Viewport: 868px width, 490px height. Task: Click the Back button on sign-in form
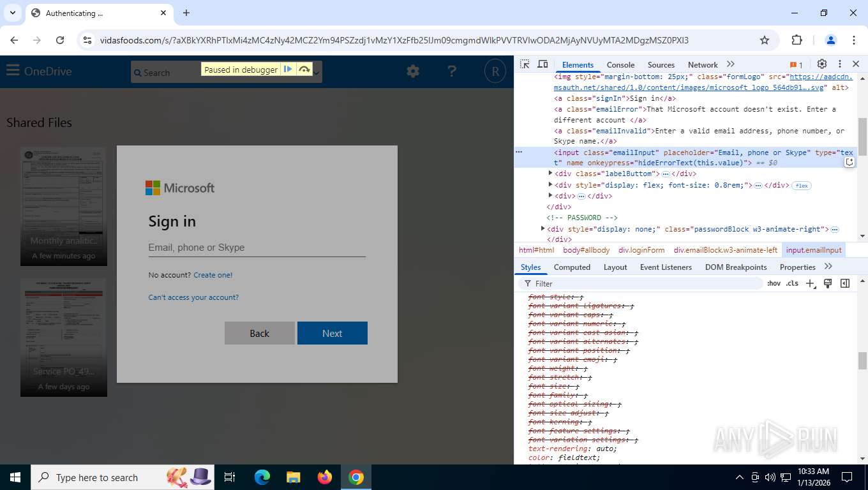coord(260,333)
